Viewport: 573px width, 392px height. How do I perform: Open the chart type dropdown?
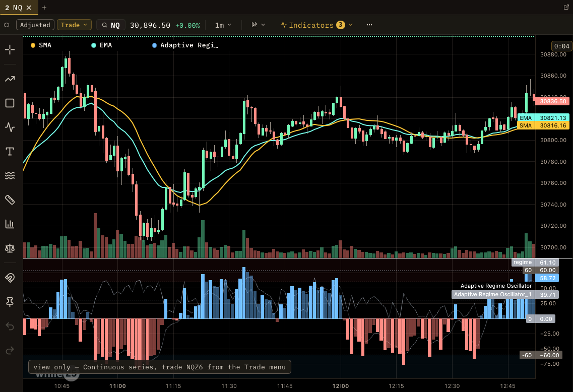[258, 25]
